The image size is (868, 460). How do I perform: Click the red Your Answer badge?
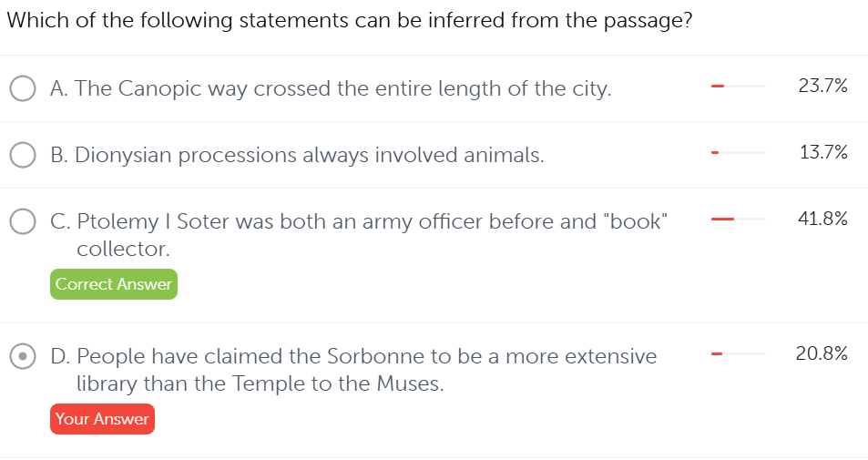[x=102, y=419]
